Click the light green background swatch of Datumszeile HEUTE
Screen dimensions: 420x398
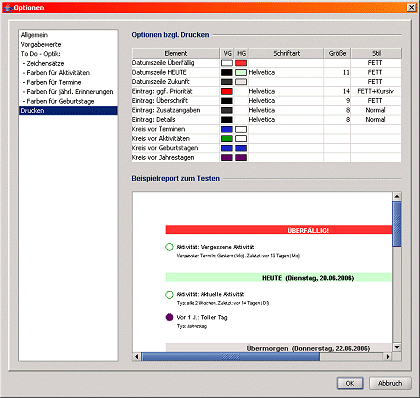point(241,72)
